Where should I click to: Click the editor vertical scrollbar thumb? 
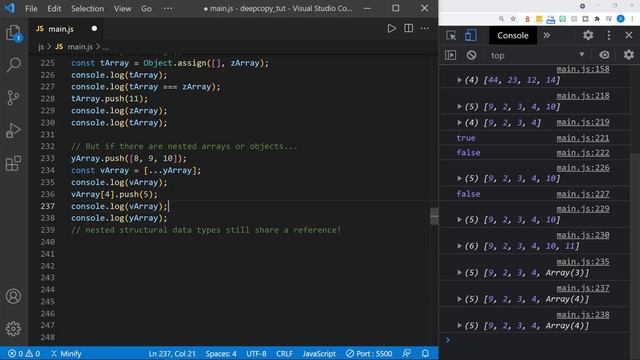(x=434, y=216)
